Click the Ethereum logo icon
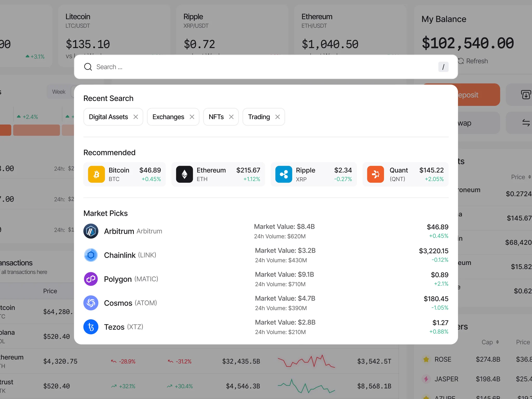 [x=184, y=174]
